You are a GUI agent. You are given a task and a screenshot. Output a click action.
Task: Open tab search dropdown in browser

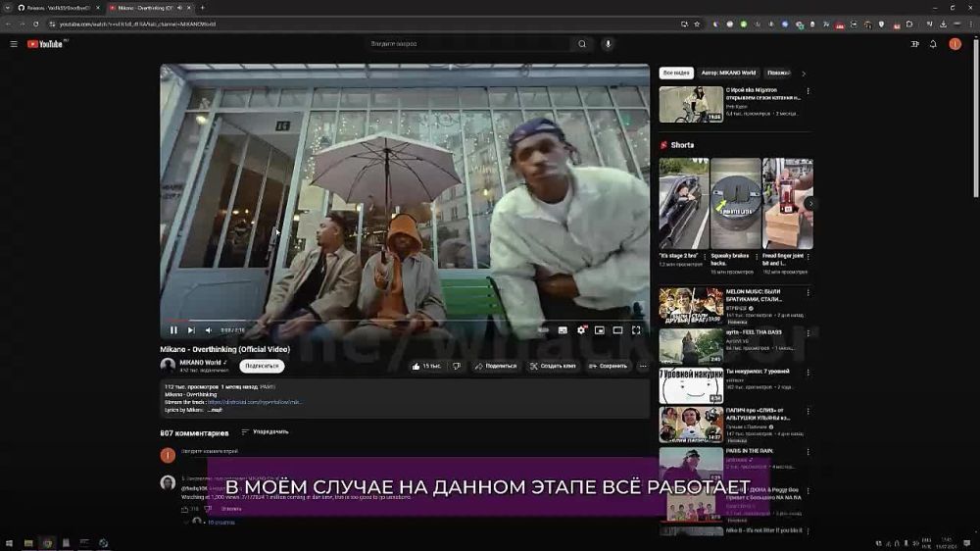(x=8, y=8)
